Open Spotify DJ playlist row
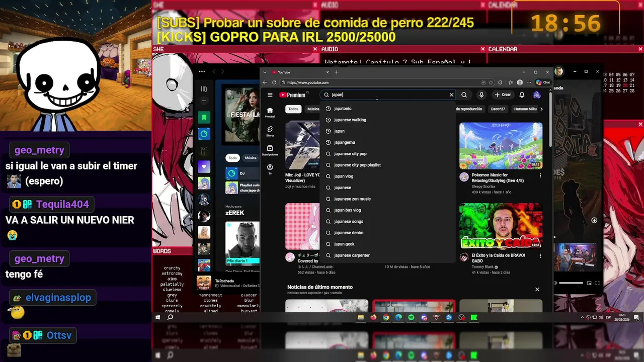The image size is (644, 362). pyautogui.click(x=243, y=173)
